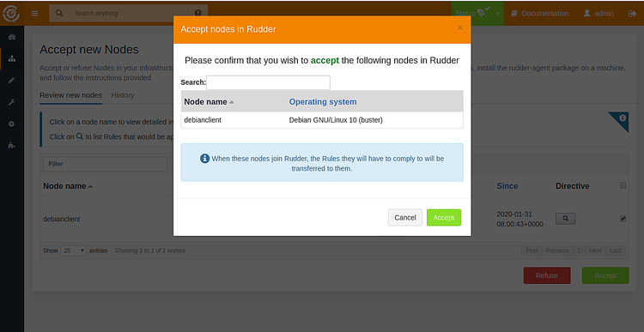Open the pencil configuration icon in sidebar
This screenshot has width=644, height=332.
click(11, 81)
